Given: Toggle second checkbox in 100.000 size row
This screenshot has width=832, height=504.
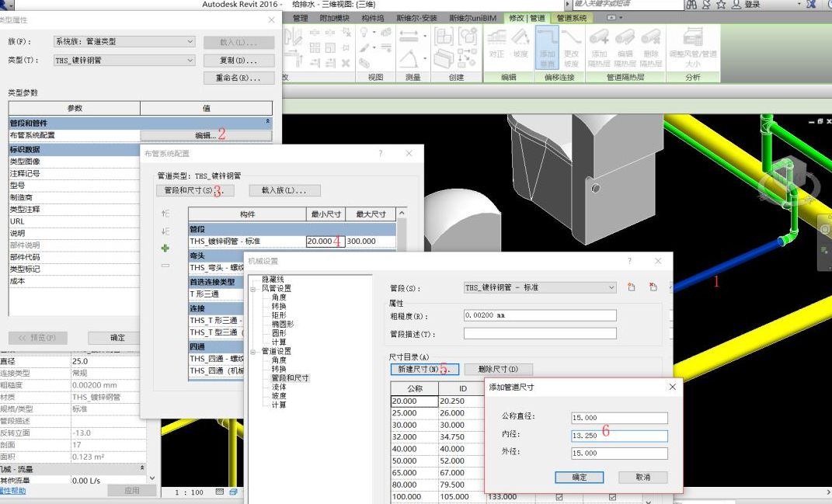Looking at the screenshot, I should click(x=613, y=498).
